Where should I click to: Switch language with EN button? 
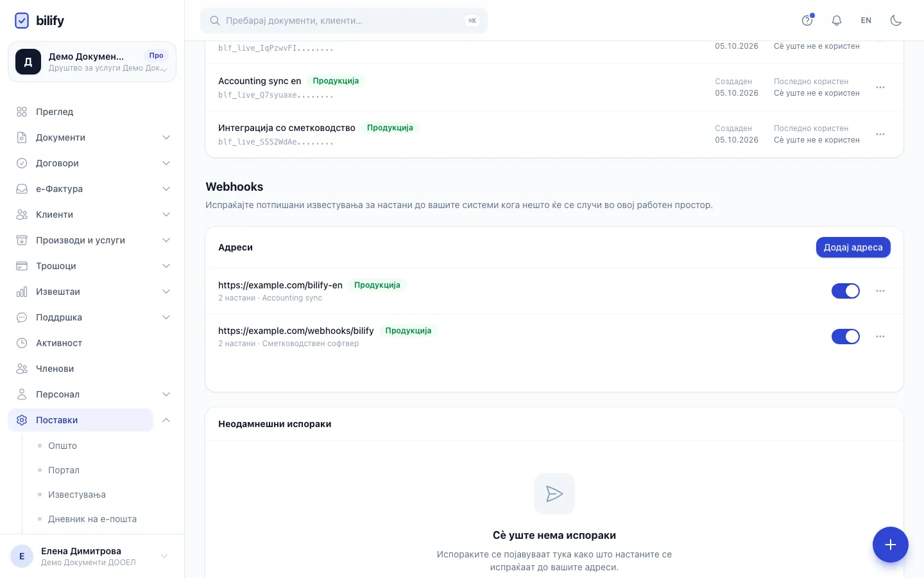(x=866, y=21)
